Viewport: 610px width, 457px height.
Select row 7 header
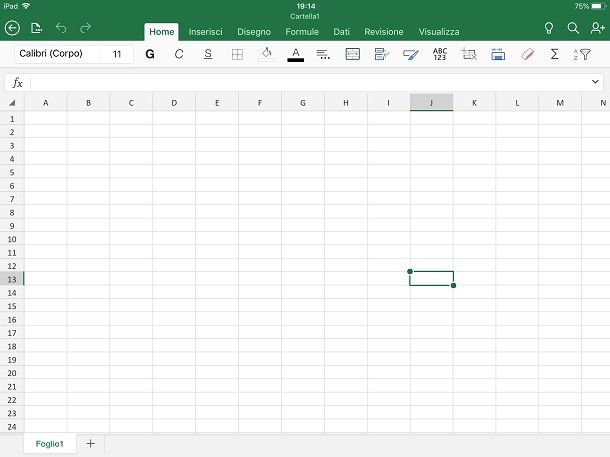12,199
